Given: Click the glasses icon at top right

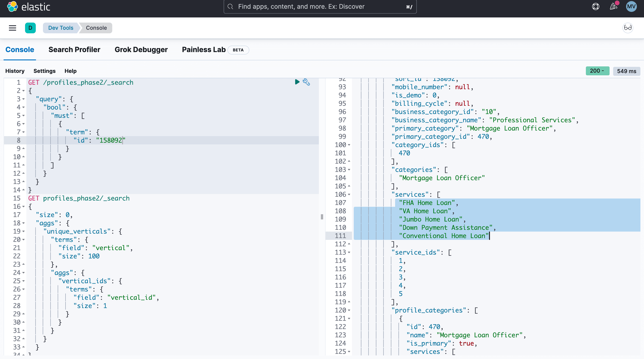Looking at the screenshot, I should click(628, 28).
